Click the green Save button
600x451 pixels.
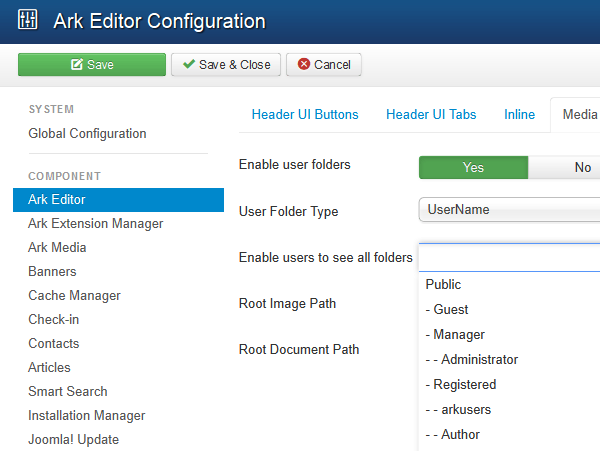tap(92, 65)
